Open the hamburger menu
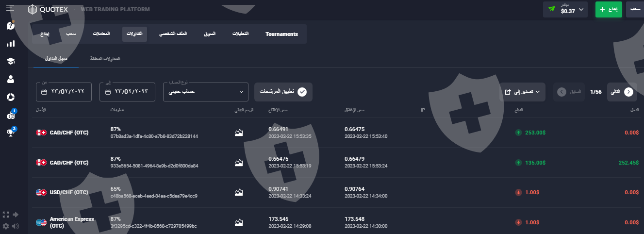Screen dimensions: 644x234 10,8
